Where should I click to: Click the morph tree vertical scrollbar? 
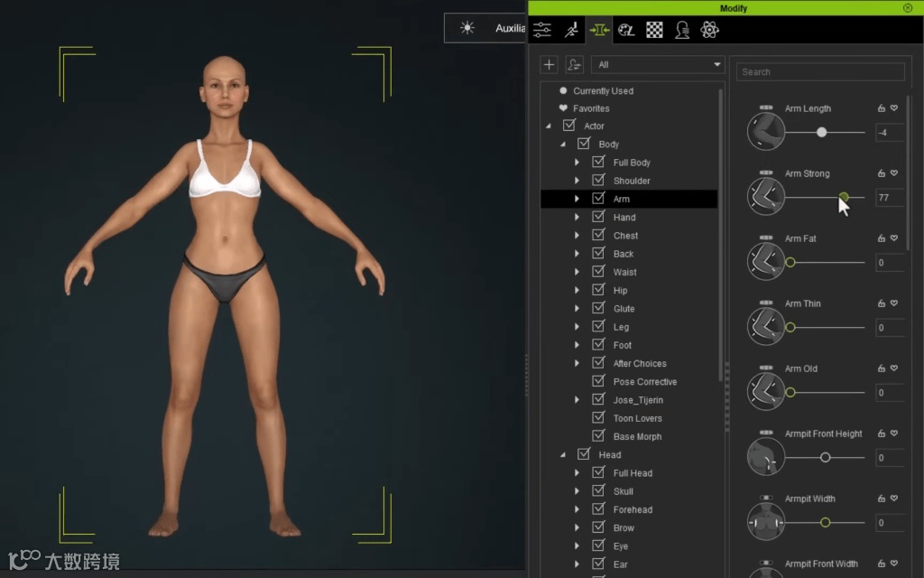(x=720, y=236)
